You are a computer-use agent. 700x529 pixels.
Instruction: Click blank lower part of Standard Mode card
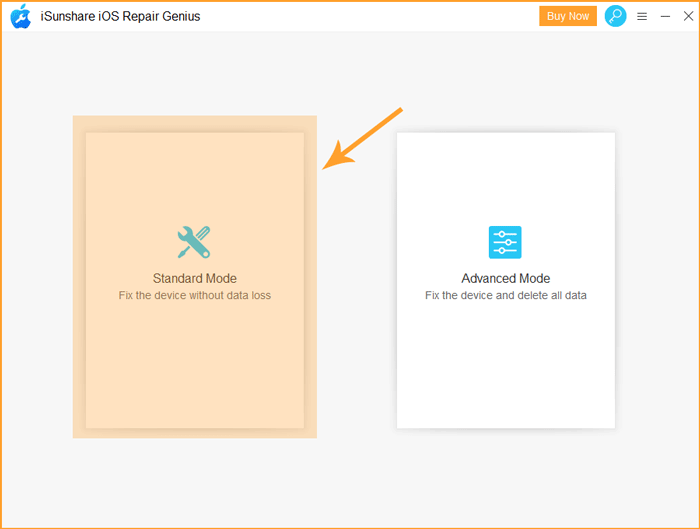tap(195, 366)
